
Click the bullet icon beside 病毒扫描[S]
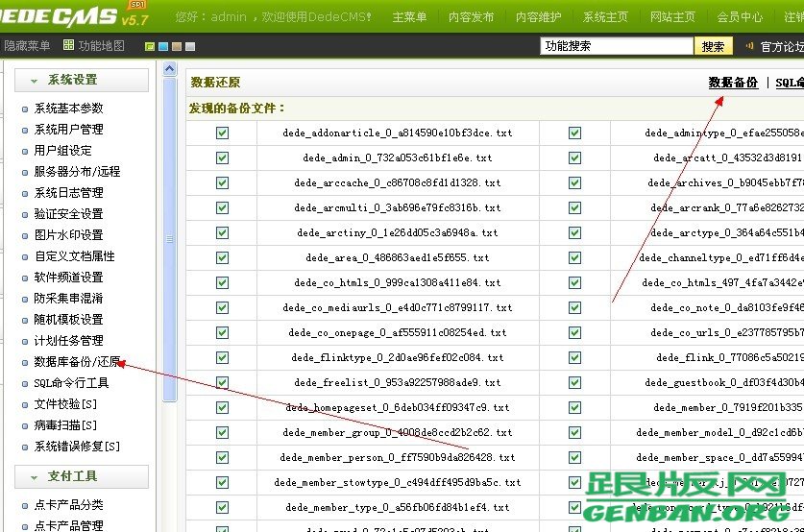(x=25, y=426)
